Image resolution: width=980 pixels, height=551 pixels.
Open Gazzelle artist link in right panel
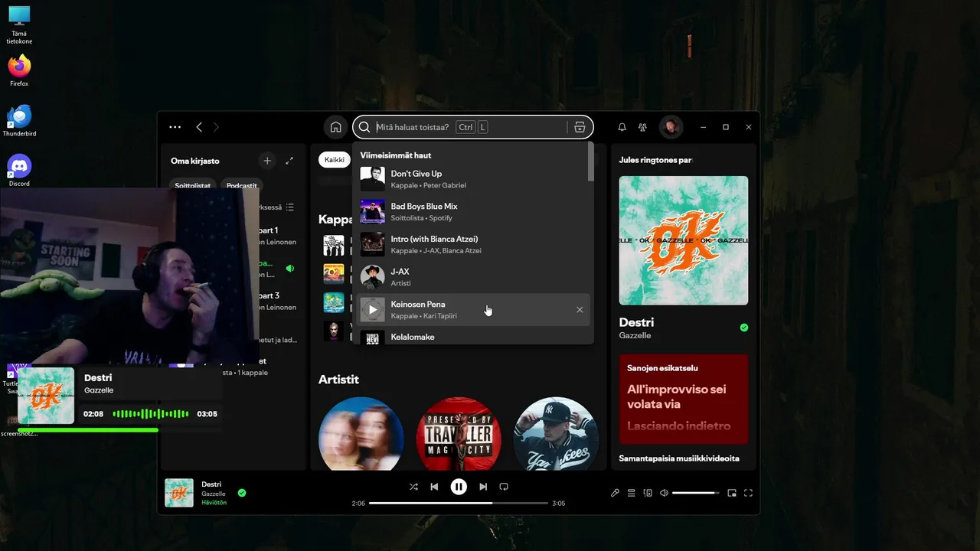635,336
